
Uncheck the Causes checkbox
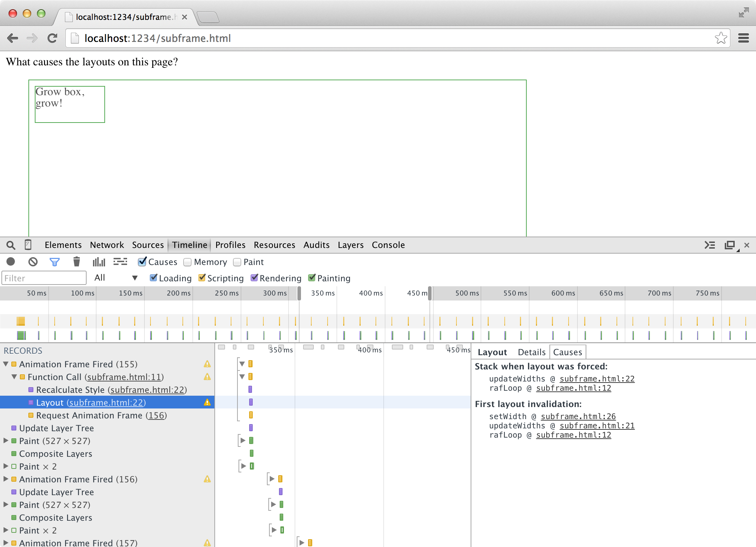(x=142, y=262)
